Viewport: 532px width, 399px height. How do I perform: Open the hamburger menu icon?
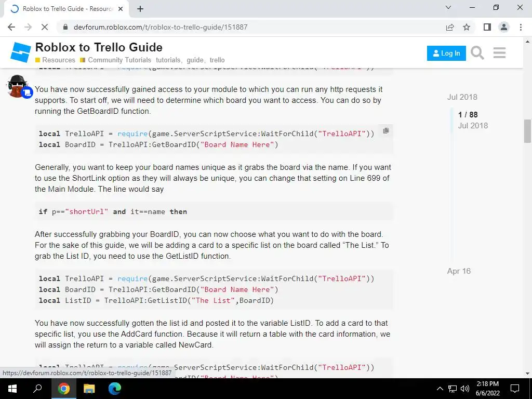pos(499,53)
